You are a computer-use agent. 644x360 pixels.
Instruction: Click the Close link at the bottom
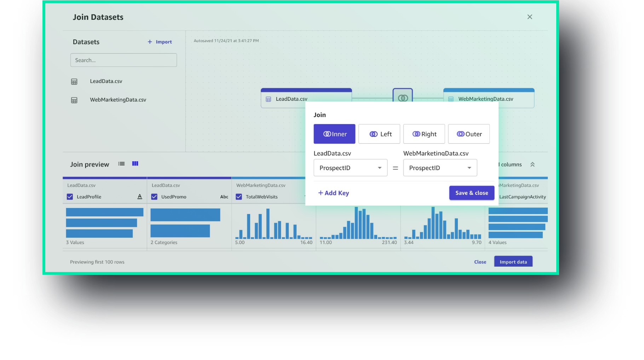480,262
